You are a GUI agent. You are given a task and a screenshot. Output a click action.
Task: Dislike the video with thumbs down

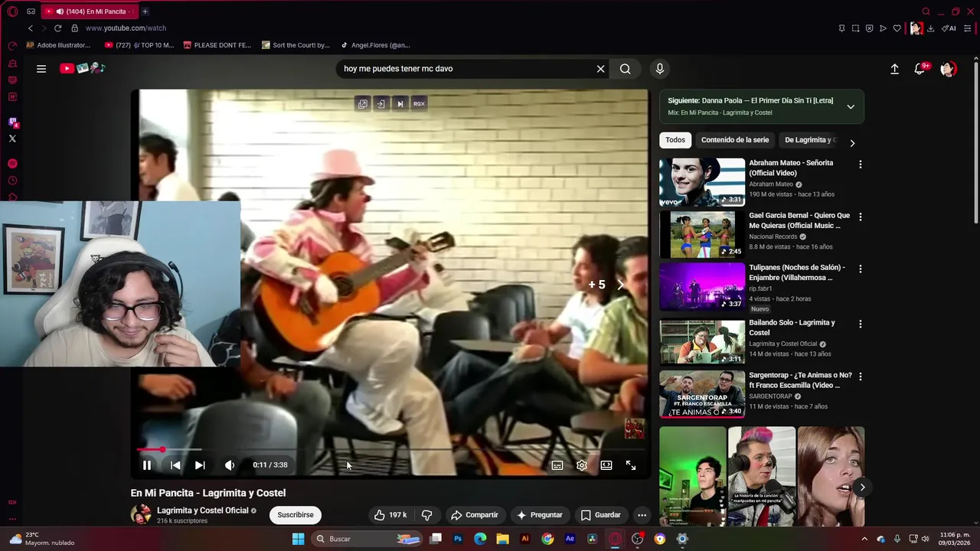coord(427,515)
